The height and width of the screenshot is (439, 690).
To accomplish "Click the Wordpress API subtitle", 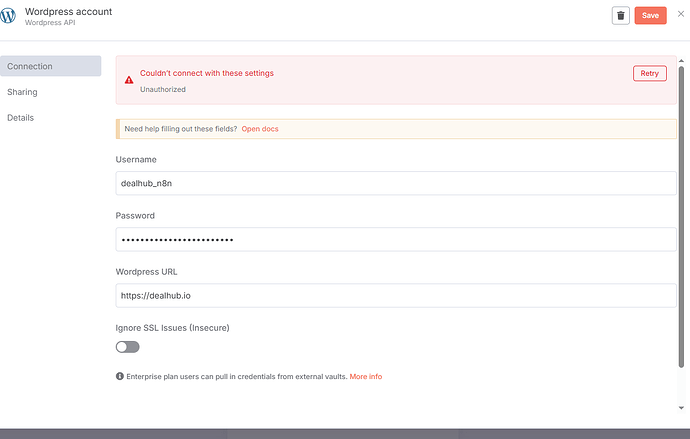I will coord(50,22).
